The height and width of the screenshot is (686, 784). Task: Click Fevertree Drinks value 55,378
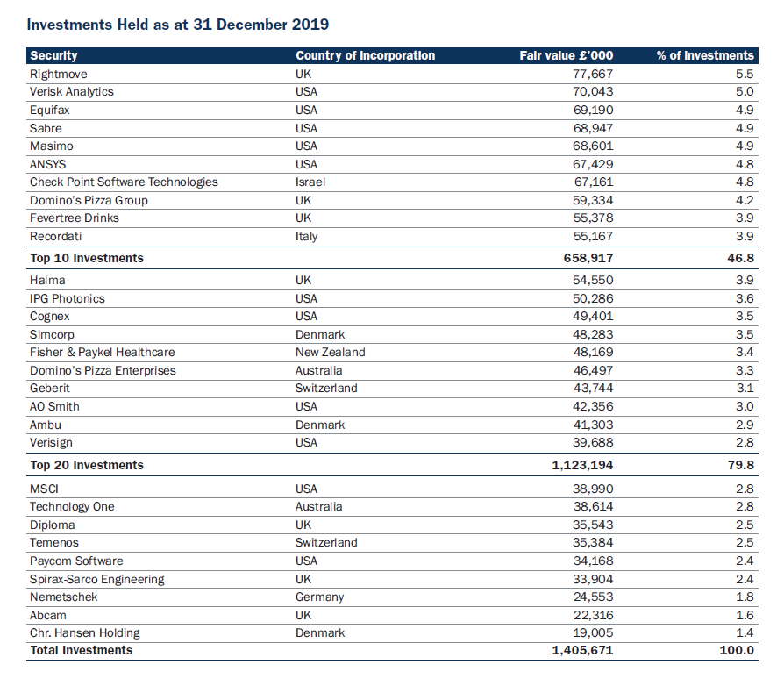point(593,218)
